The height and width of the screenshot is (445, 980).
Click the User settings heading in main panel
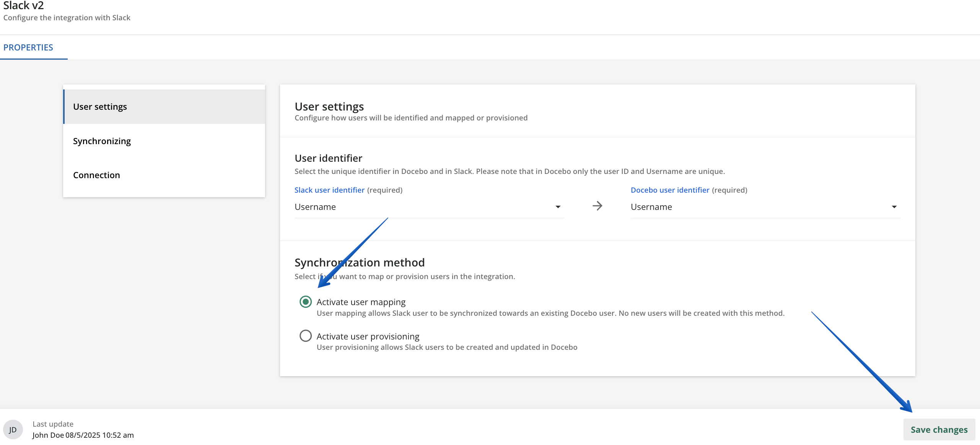(x=329, y=106)
